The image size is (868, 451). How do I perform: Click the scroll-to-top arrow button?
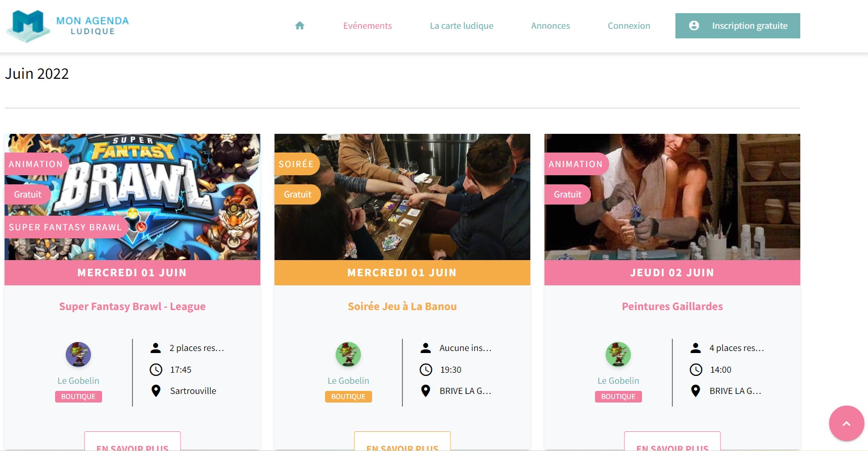(x=846, y=423)
